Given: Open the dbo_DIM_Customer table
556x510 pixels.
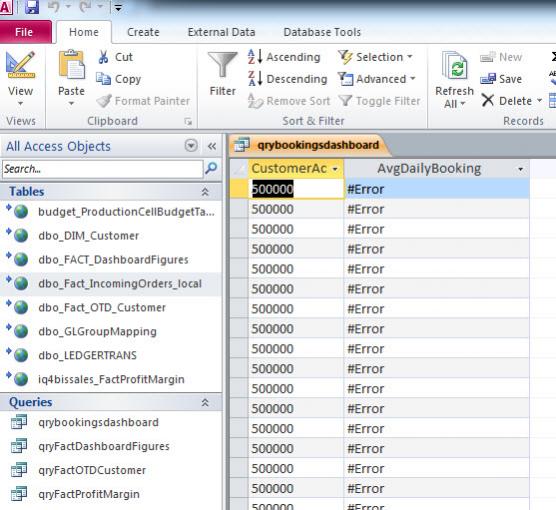Looking at the screenshot, I should 89,236.
